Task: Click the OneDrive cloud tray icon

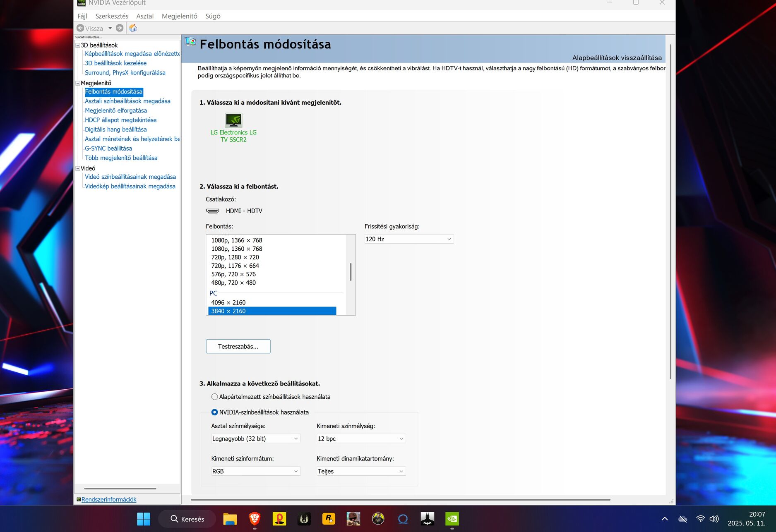Action: [x=683, y=519]
